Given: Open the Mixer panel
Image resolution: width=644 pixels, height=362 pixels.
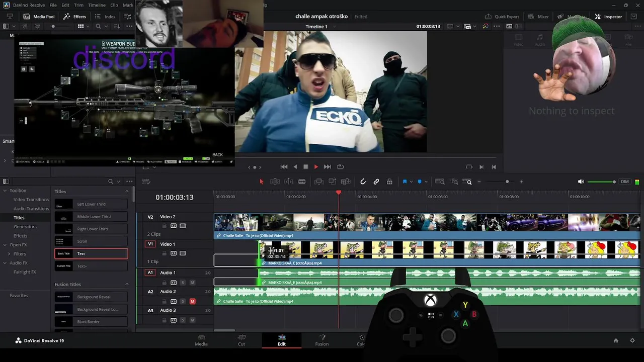Looking at the screenshot, I should [x=538, y=17].
